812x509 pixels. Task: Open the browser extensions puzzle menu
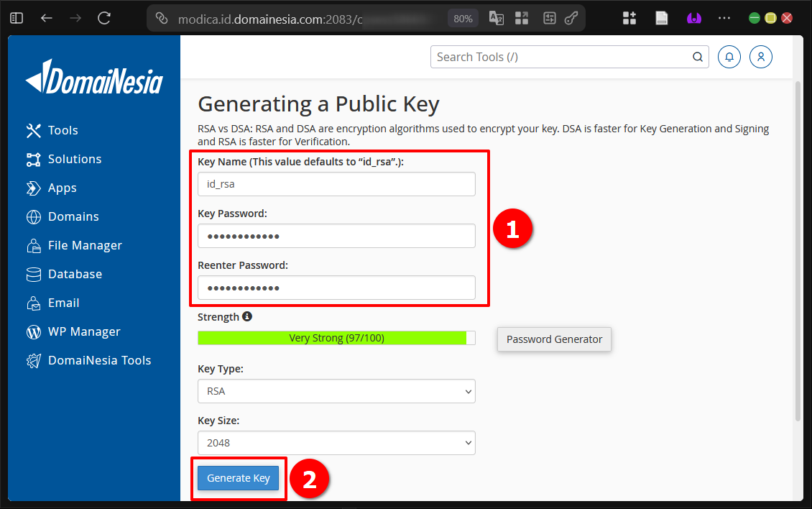pos(629,17)
